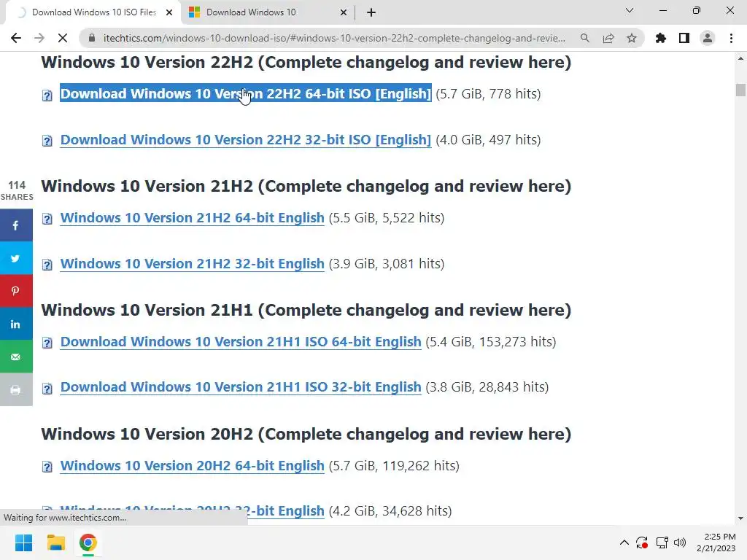
Task: Share the article on Facebook
Action: click(16, 225)
